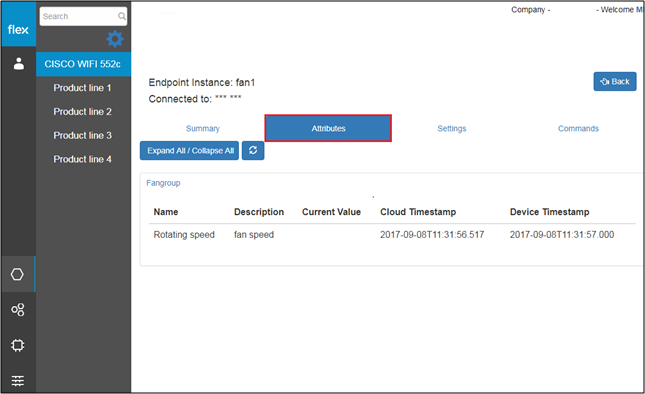Click the fan speed description cell
The image size is (645, 394).
tap(254, 235)
